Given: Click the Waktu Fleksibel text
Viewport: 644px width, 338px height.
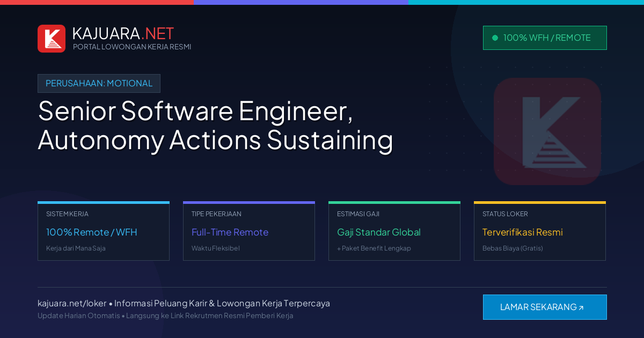Looking at the screenshot, I should click(216, 248).
